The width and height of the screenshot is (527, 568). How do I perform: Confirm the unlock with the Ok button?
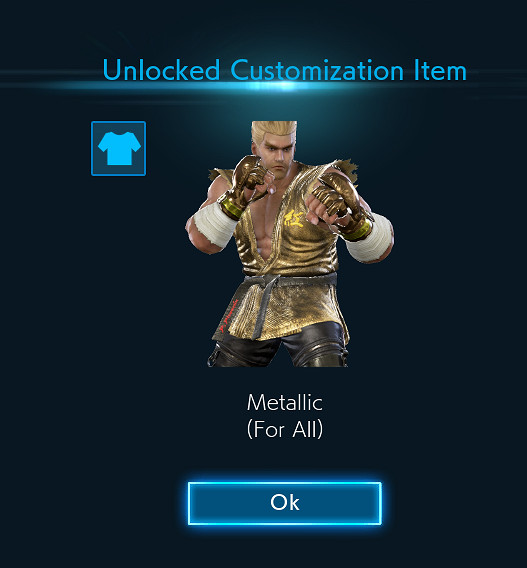tap(285, 503)
